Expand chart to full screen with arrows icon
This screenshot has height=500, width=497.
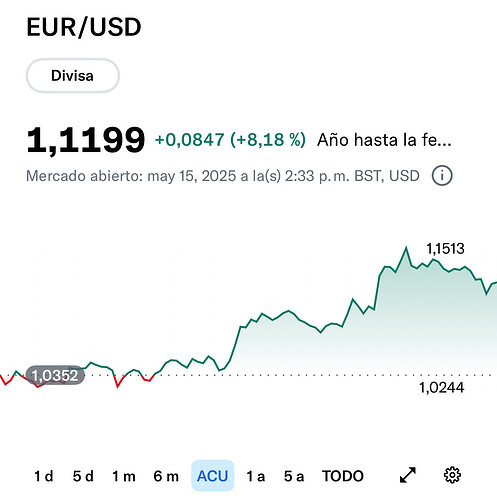(x=408, y=475)
